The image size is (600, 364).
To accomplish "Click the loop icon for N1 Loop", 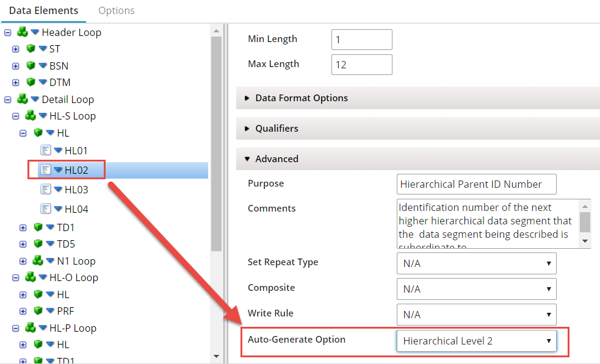I will (x=39, y=260).
